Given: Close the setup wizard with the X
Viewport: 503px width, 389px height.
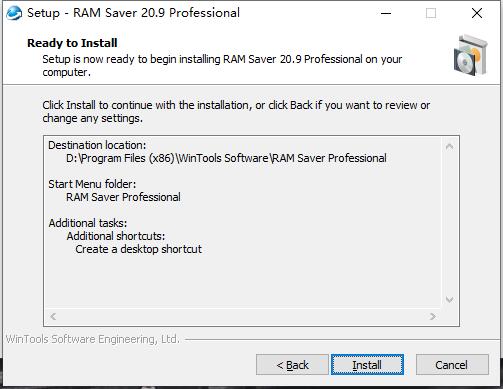Looking at the screenshot, I should click(x=477, y=13).
